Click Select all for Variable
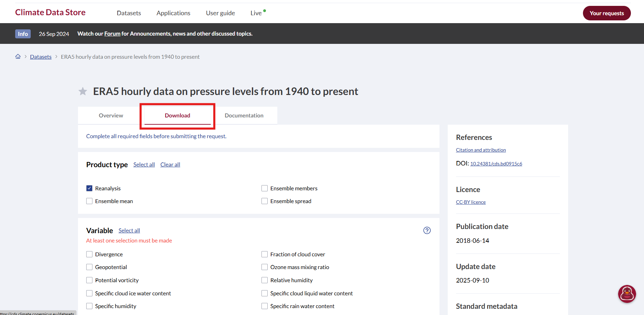Image resolution: width=644 pixels, height=315 pixels. pyautogui.click(x=129, y=230)
